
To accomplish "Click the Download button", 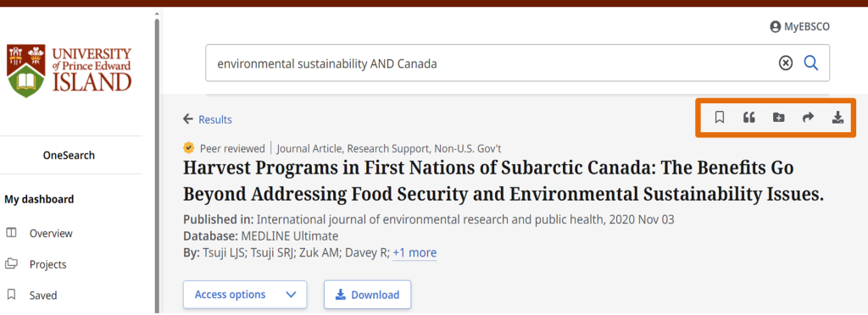I will tap(368, 295).
